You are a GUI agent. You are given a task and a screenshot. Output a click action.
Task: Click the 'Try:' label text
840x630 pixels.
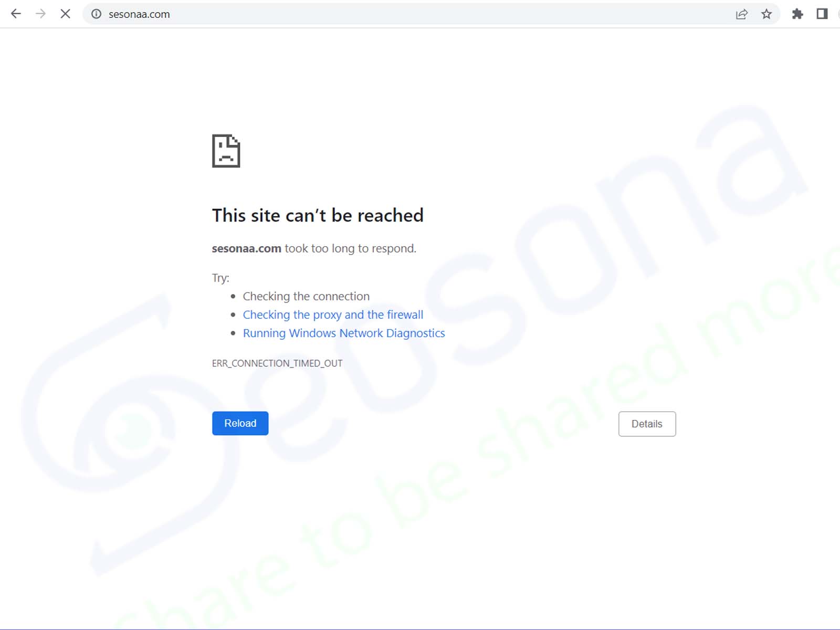(220, 278)
